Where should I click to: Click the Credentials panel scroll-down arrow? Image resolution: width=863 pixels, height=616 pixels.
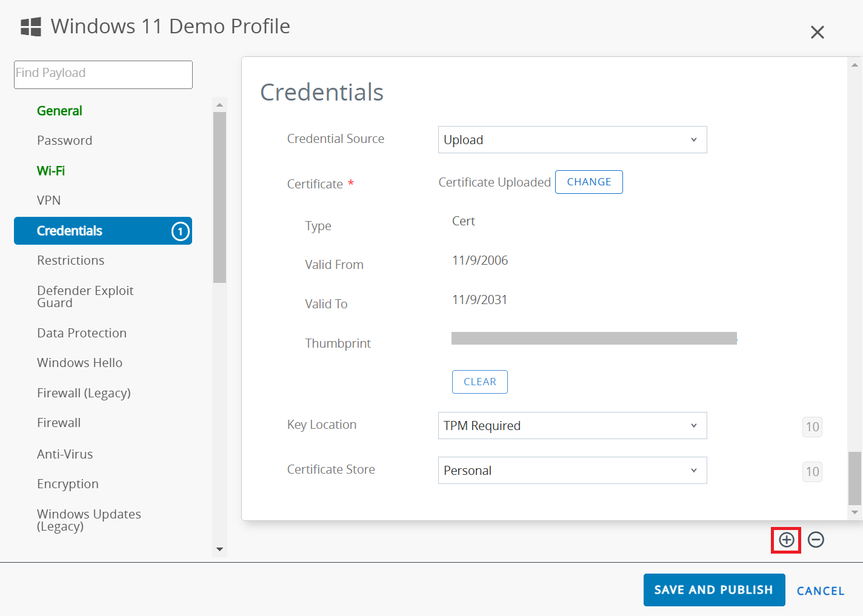tap(855, 512)
